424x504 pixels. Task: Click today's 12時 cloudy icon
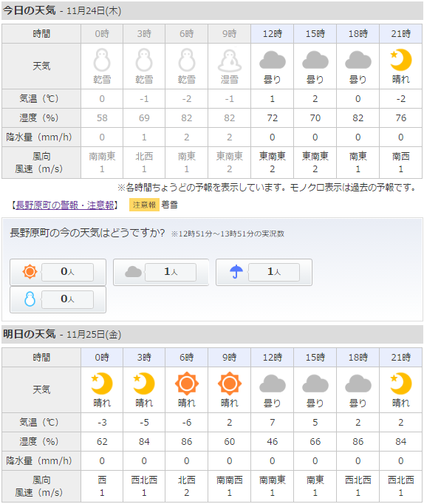(x=273, y=60)
